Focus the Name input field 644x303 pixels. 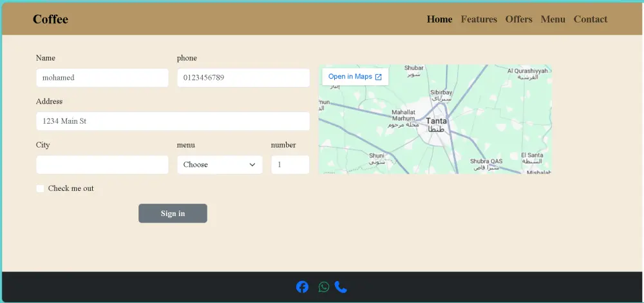pos(102,78)
